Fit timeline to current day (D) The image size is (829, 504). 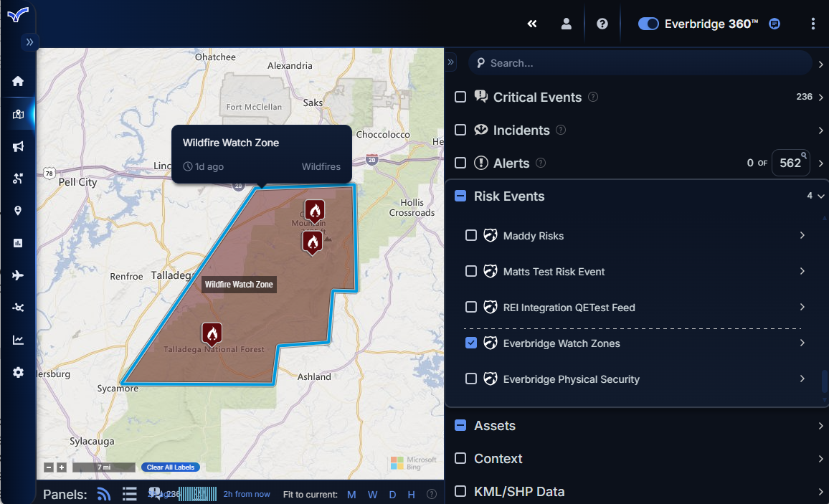(392, 495)
